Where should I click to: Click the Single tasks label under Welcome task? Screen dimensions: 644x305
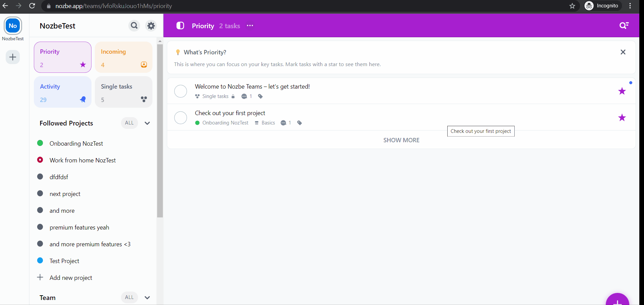tap(215, 96)
